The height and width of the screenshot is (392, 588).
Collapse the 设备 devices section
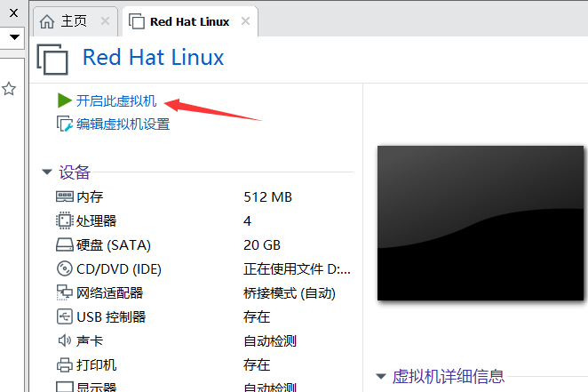point(47,172)
